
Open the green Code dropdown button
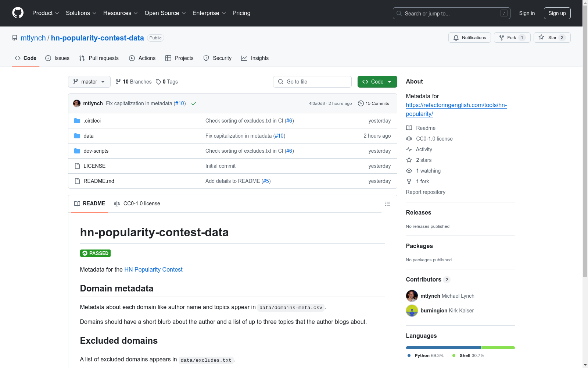pyautogui.click(x=377, y=82)
